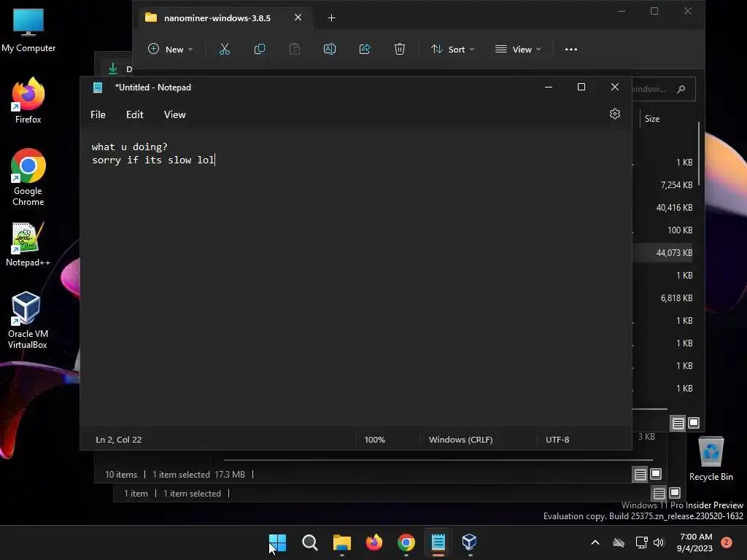Switch to large thumbnails view in nanominer Explorer window
This screenshot has width=747, height=560.
pyautogui.click(x=694, y=422)
